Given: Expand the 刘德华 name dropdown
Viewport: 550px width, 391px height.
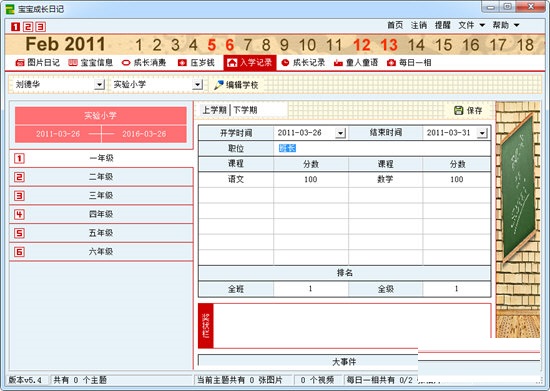Looking at the screenshot, I should click(x=100, y=85).
